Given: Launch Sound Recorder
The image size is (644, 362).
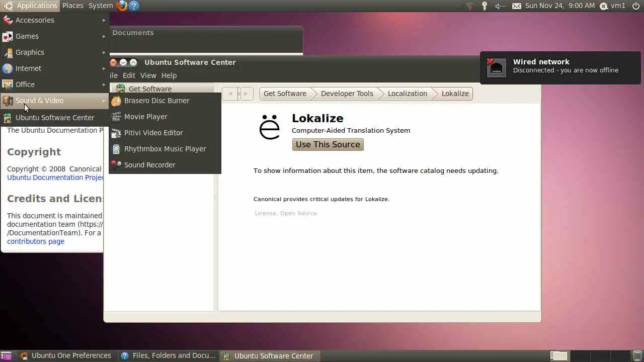Looking at the screenshot, I should point(165,165).
